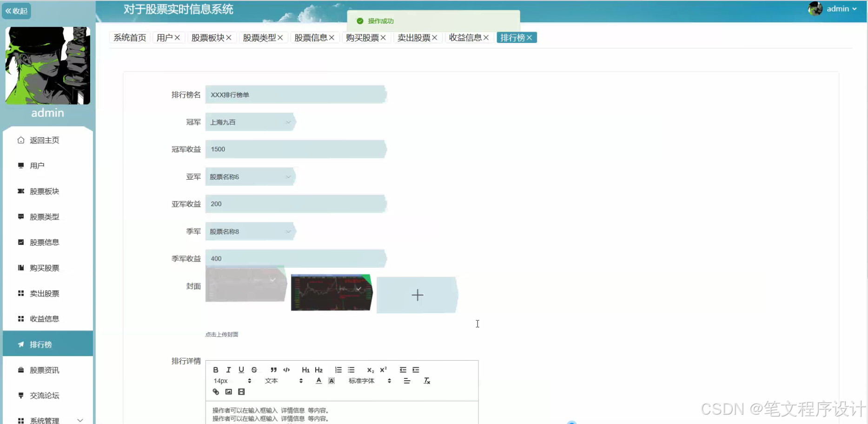This screenshot has width=868, height=424.
Task: Increase indent in the editor
Action: 416,370
